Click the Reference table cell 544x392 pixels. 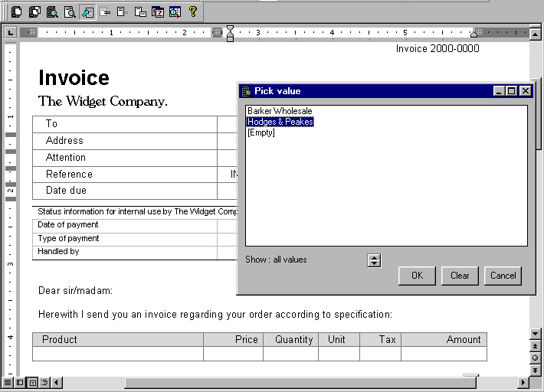(x=125, y=175)
